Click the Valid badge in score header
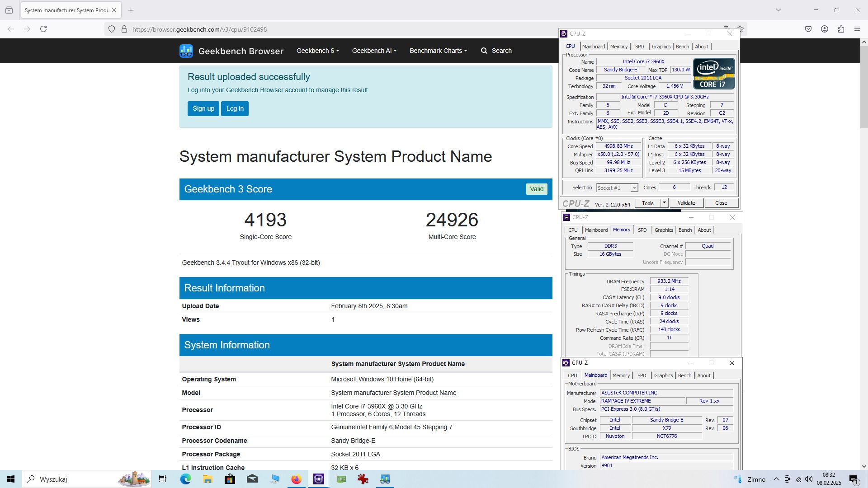 (x=537, y=189)
